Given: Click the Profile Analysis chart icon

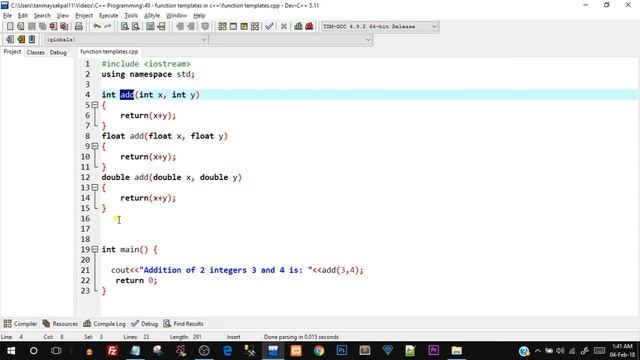Looking at the screenshot, I should 298,27.
